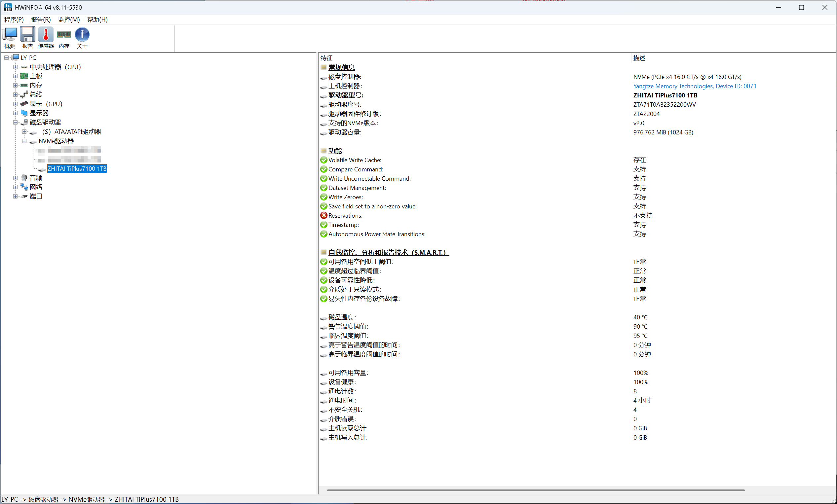The width and height of the screenshot is (837, 504).
Task: Expand the 内存 tree node
Action: click(x=15, y=85)
